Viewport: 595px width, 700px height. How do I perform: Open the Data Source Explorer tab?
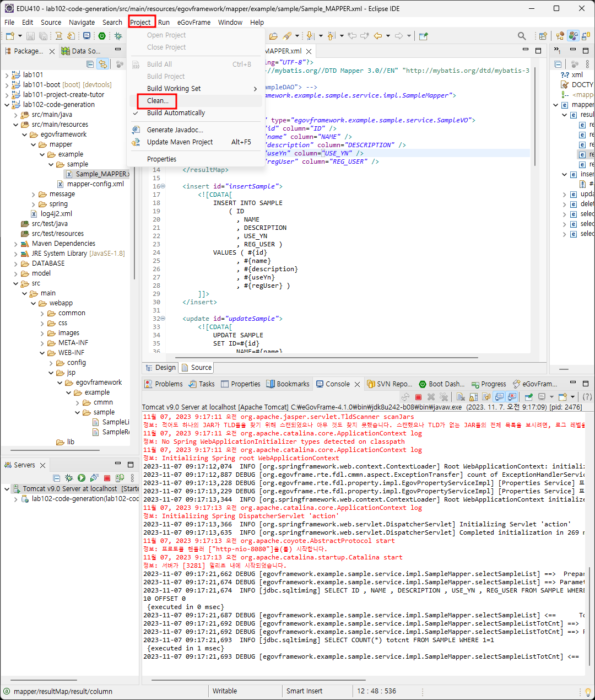click(x=82, y=51)
